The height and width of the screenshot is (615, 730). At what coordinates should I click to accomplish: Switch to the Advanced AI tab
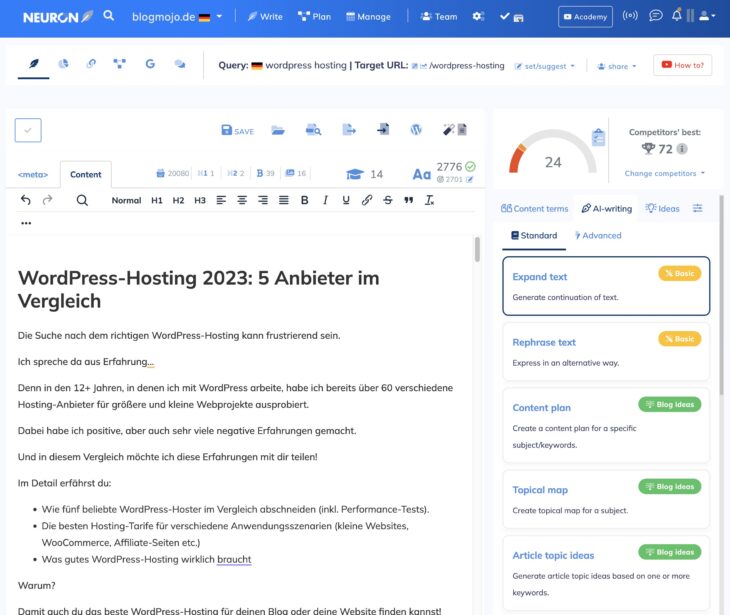tap(598, 236)
